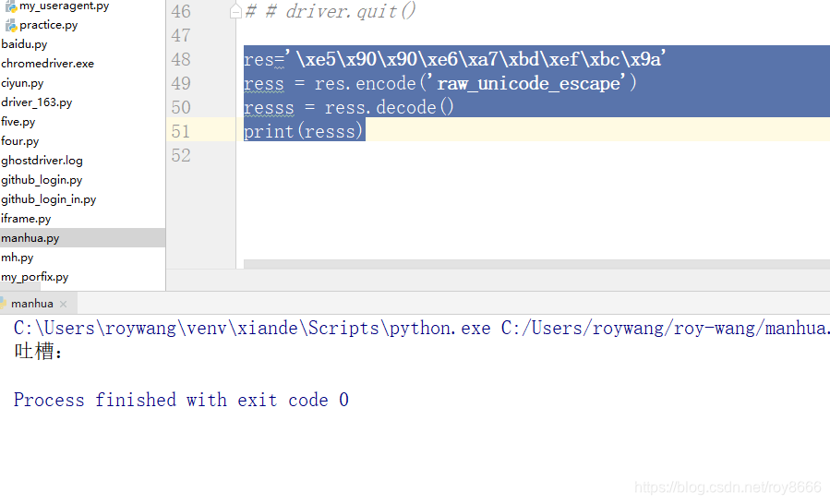Click the print(resss) statement

304,131
